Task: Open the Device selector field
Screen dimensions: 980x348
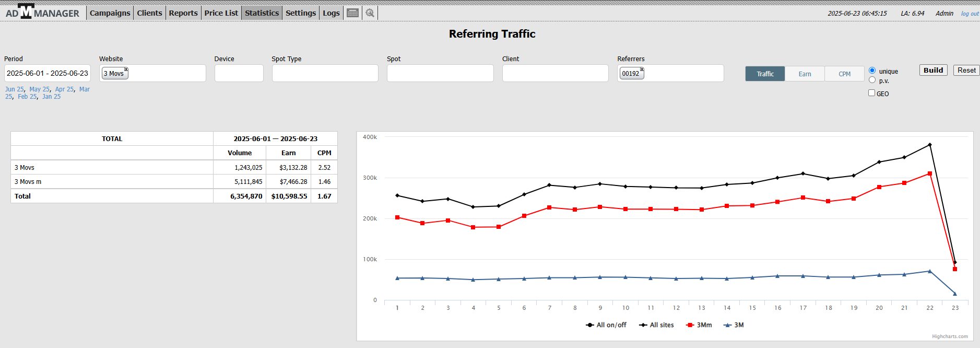Action: click(x=239, y=73)
